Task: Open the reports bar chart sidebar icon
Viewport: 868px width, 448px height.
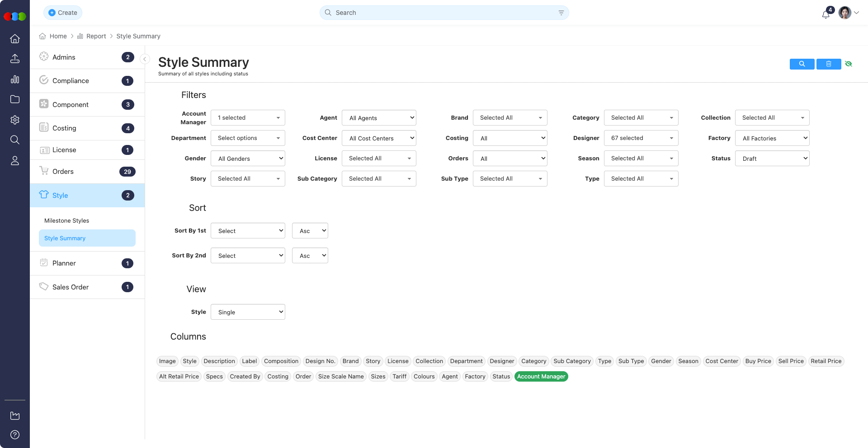Action: (15, 79)
